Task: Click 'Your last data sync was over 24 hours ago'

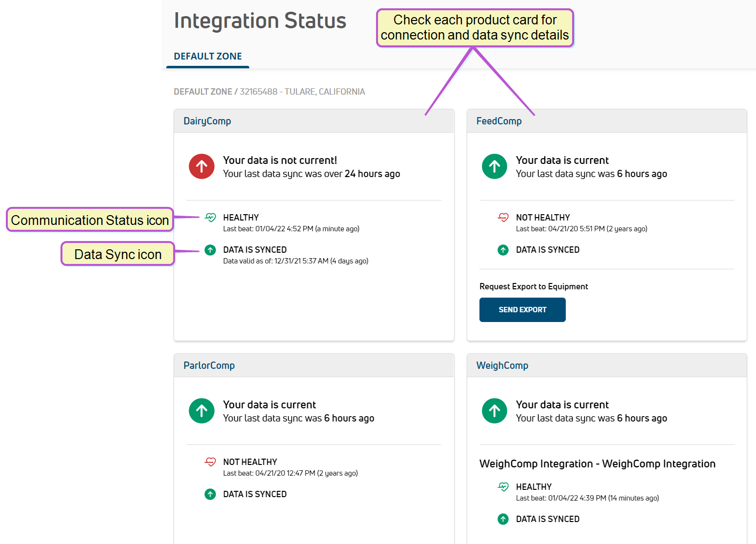Action: (312, 174)
